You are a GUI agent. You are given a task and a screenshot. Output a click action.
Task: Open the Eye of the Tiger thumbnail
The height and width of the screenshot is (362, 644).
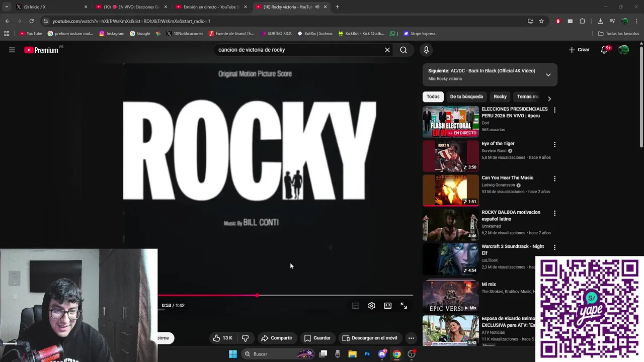451,156
